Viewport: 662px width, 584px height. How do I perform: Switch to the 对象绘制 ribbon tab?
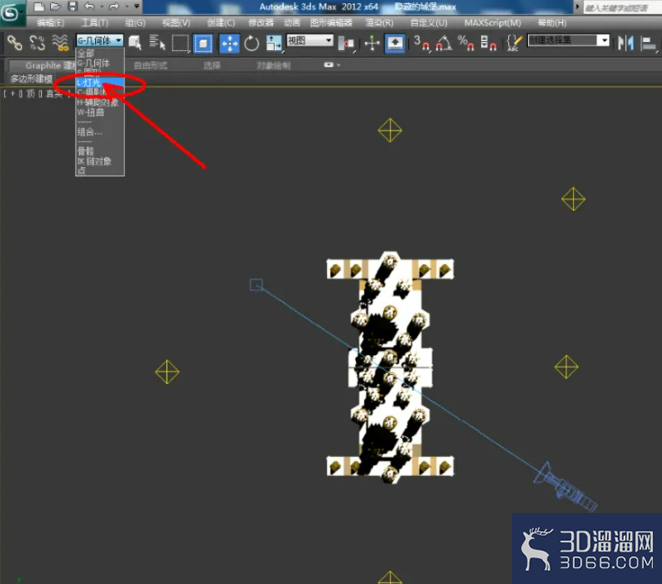(274, 65)
